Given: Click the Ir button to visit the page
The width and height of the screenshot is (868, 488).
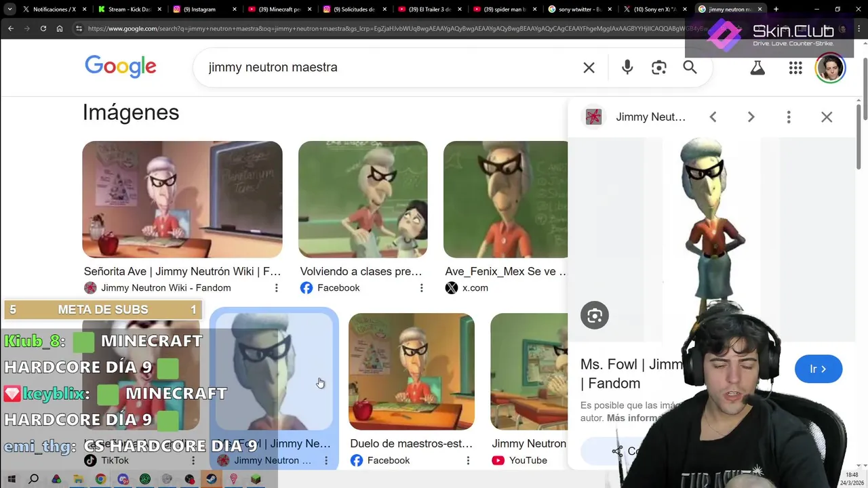Looking at the screenshot, I should point(818,369).
